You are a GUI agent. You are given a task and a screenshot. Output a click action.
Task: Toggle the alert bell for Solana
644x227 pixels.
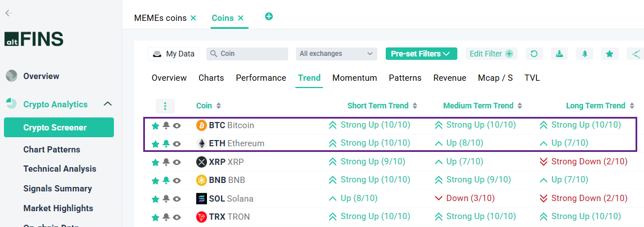[x=166, y=199]
